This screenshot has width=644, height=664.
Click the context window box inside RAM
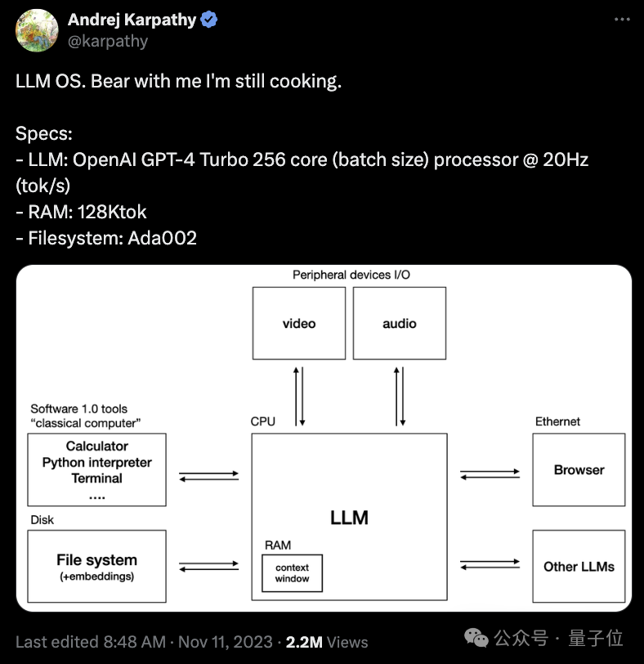point(291,573)
